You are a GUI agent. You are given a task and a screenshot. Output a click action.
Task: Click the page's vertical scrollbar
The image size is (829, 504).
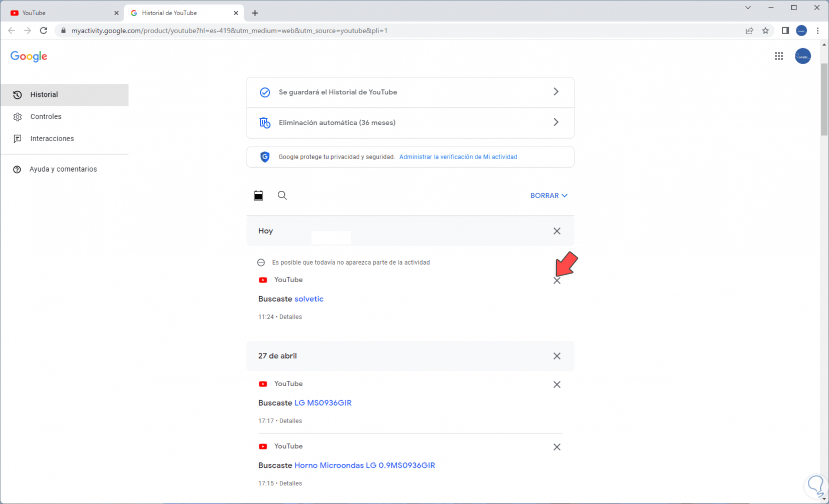[x=824, y=100]
